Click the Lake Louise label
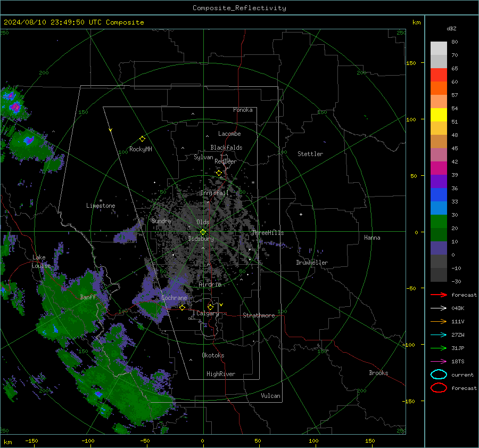This screenshot has height=448, width=479. [x=41, y=262]
